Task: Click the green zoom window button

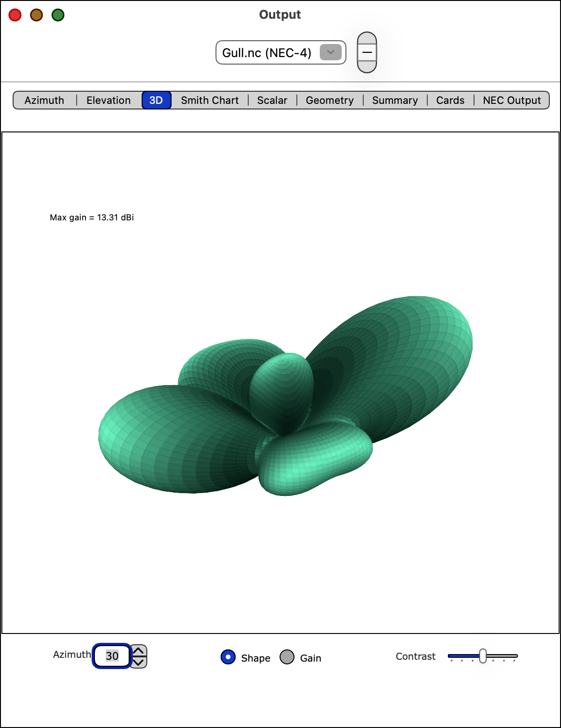Action: 57,15
